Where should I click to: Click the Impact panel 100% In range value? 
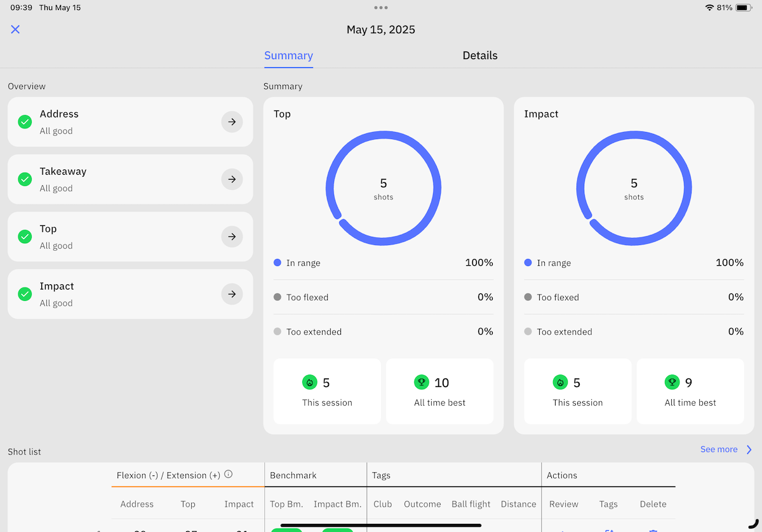click(x=730, y=263)
